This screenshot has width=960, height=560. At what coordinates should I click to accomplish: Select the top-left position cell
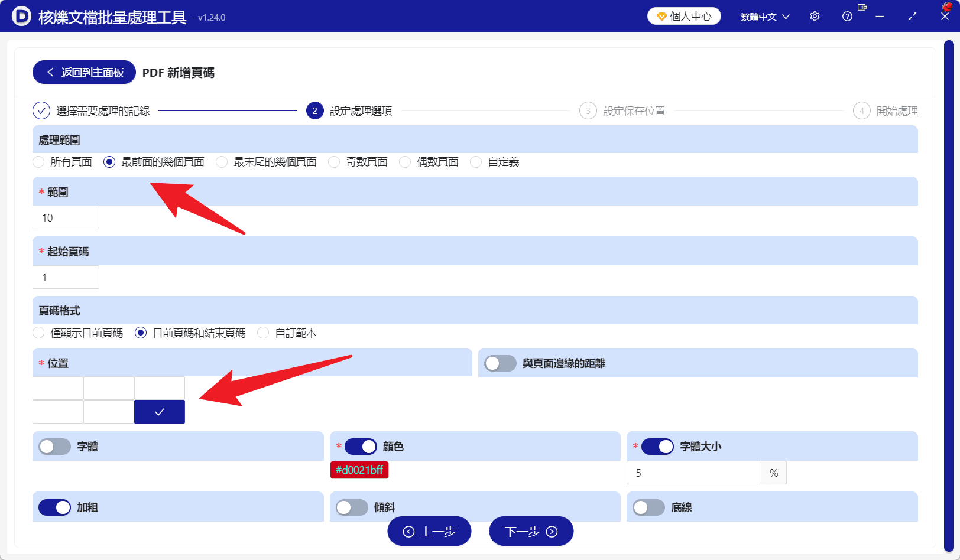pos(58,388)
